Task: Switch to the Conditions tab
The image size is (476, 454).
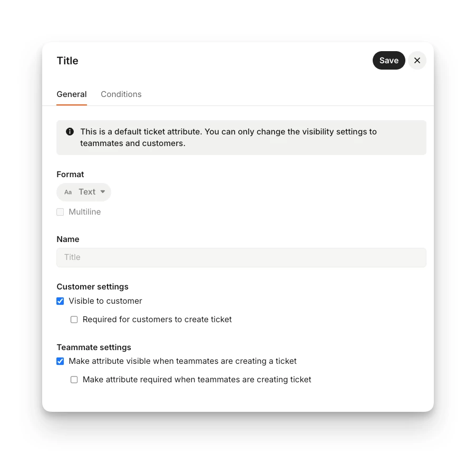Action: tap(121, 94)
